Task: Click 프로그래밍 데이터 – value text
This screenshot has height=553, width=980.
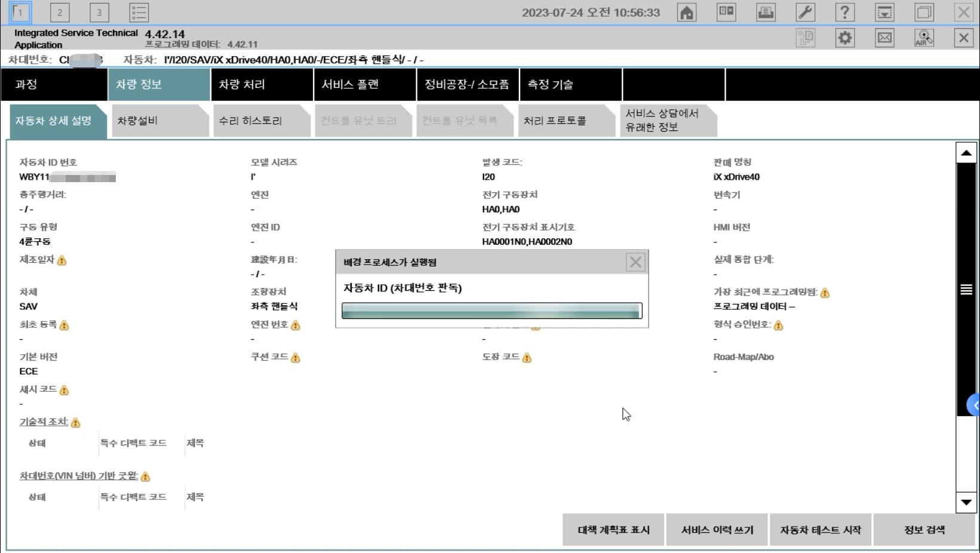Action: (754, 306)
